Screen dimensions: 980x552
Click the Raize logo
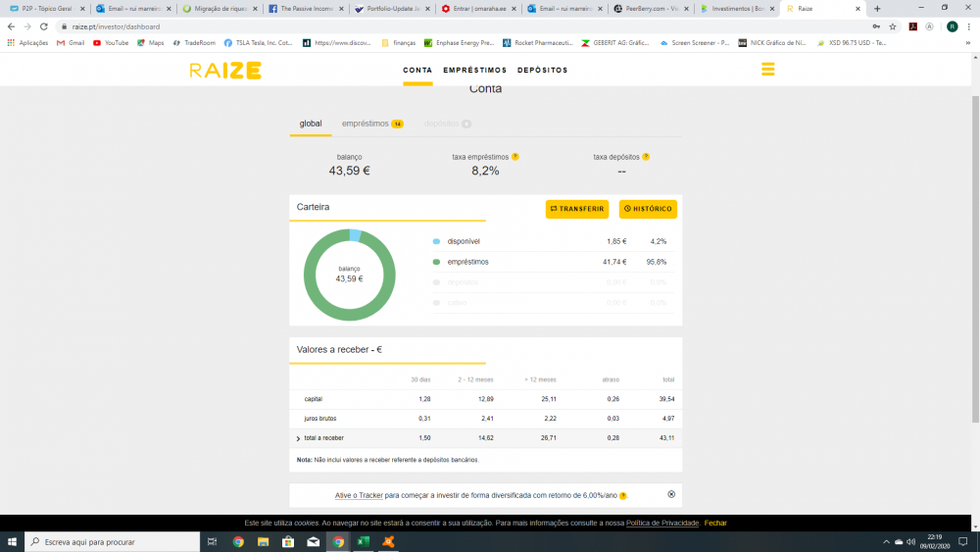click(x=225, y=71)
